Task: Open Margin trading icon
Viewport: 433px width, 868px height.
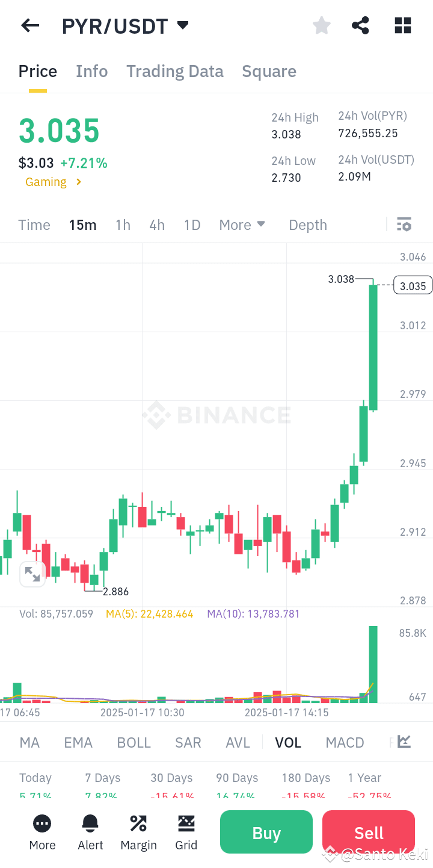Action: [138, 832]
